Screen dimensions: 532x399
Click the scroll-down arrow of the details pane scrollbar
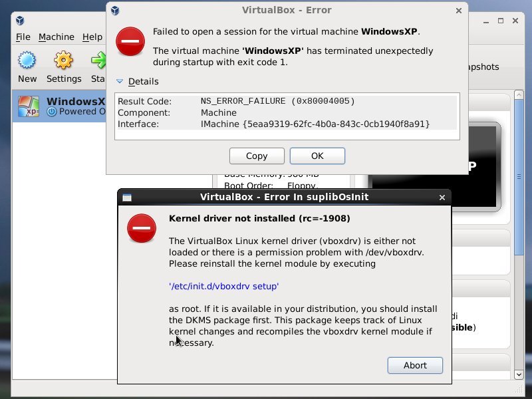(520, 375)
